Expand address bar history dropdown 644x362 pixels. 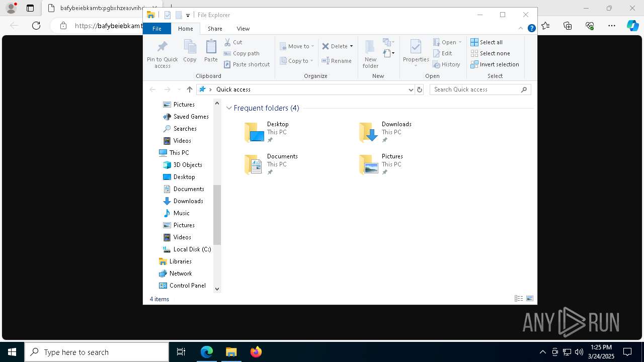coord(411,89)
